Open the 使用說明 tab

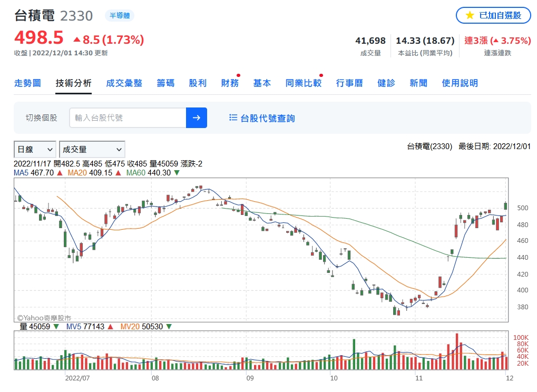click(x=460, y=83)
